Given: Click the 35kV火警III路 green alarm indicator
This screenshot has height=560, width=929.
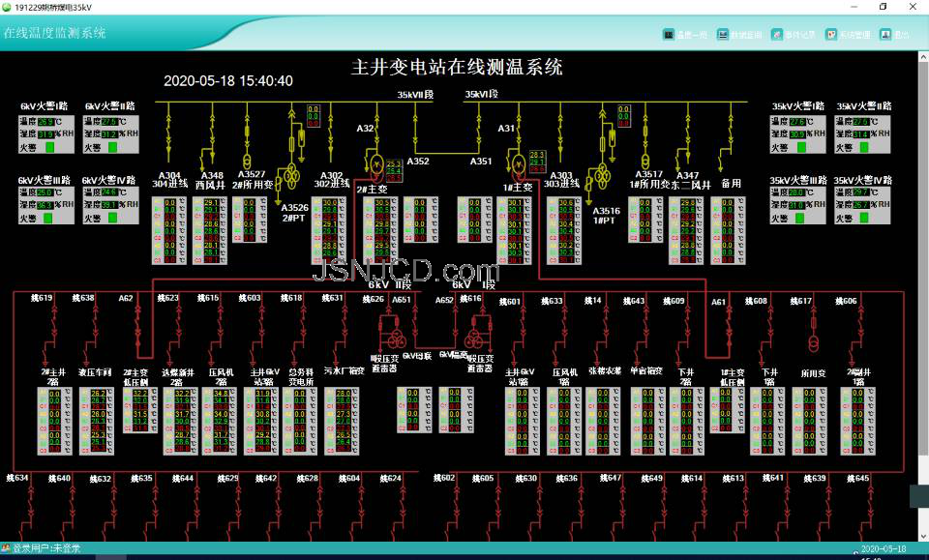Looking at the screenshot, I should coord(801,218).
